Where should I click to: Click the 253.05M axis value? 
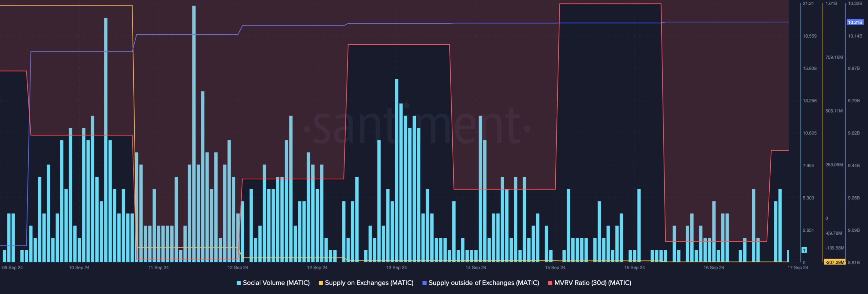[834, 164]
